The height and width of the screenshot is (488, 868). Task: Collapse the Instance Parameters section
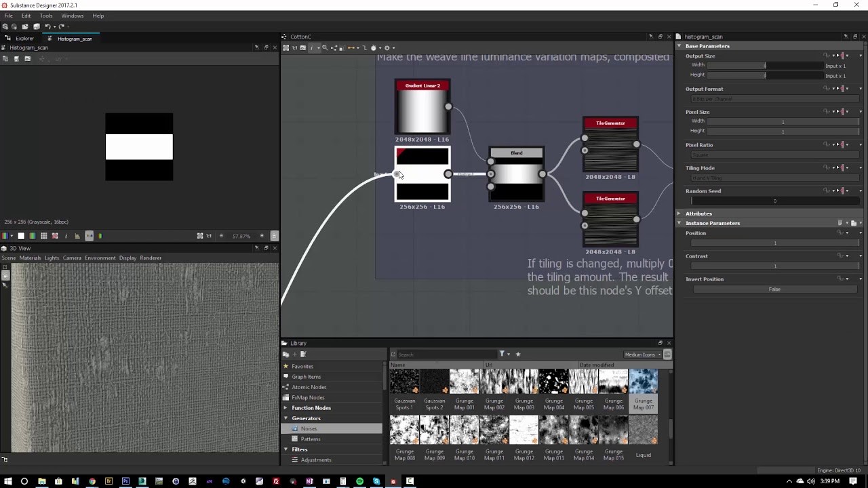point(679,223)
